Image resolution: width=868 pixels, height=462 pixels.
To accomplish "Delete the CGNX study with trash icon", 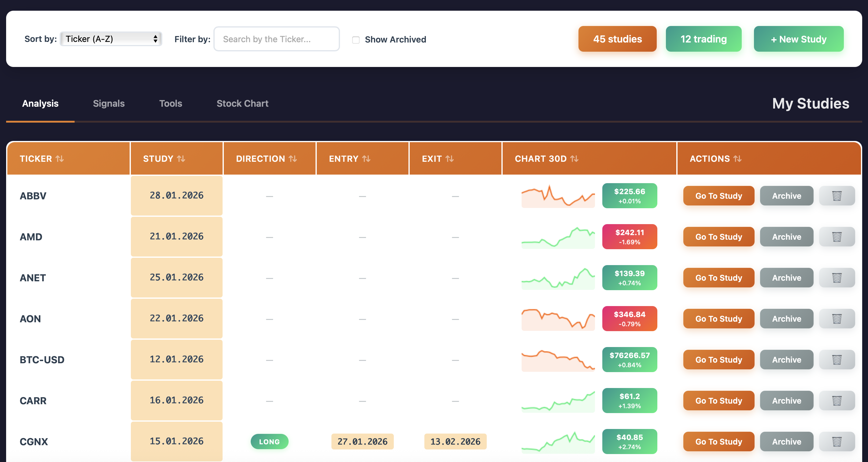I will coord(837,442).
